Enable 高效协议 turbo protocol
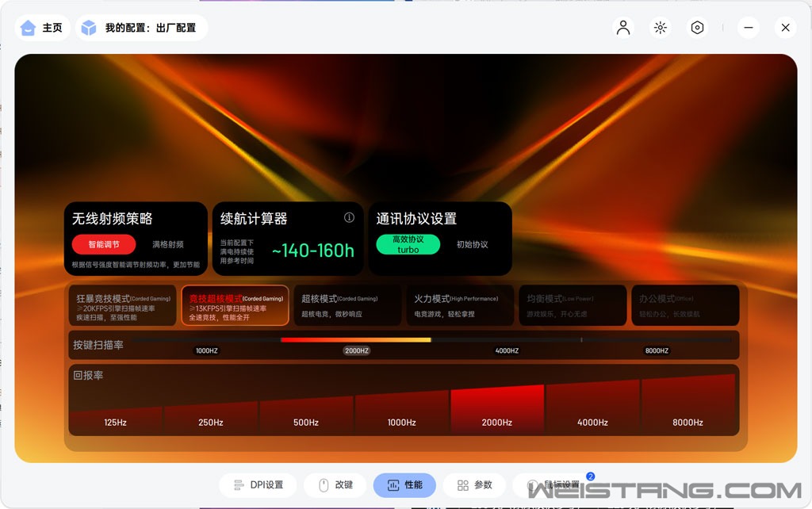This screenshot has height=509, width=812. (408, 244)
